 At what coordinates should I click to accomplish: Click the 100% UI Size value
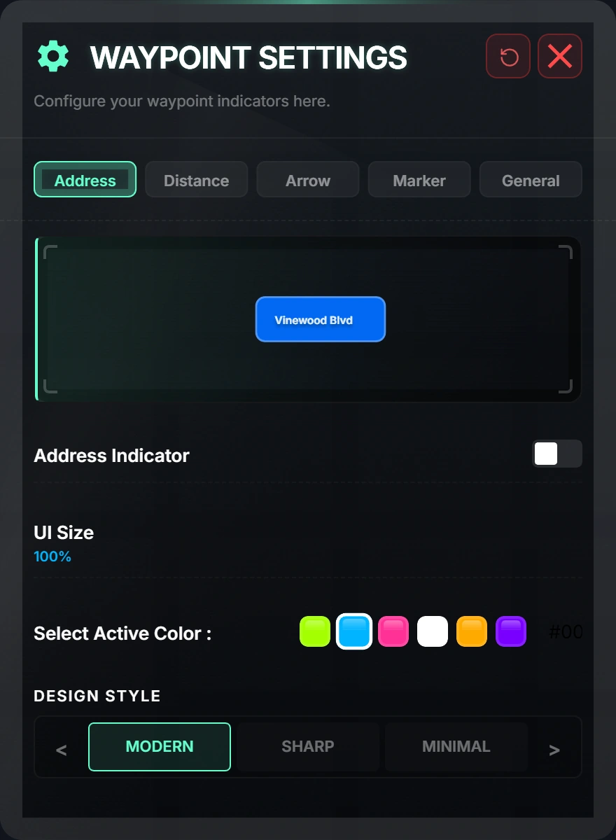pyautogui.click(x=52, y=556)
